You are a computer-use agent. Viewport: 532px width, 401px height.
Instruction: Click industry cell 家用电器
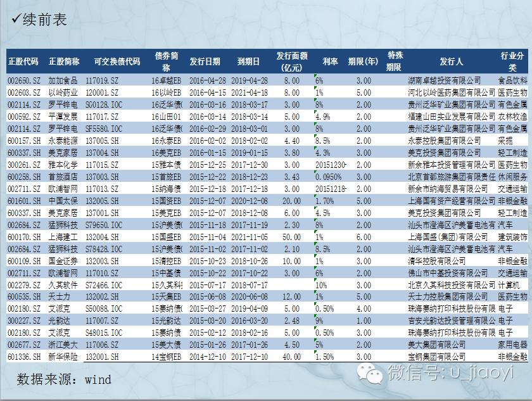tap(512, 345)
